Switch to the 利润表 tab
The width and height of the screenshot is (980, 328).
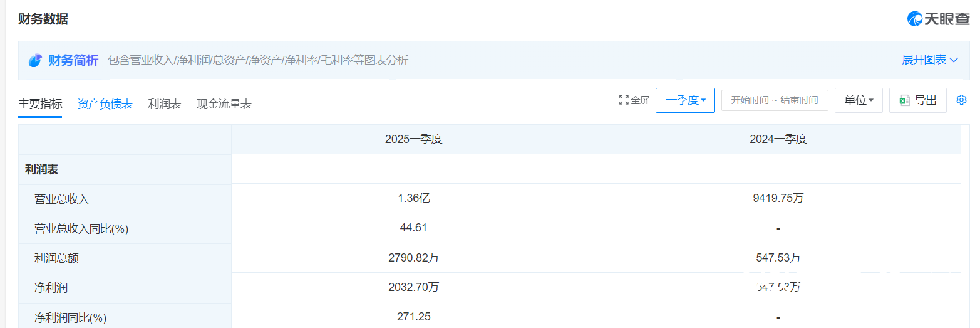[165, 104]
